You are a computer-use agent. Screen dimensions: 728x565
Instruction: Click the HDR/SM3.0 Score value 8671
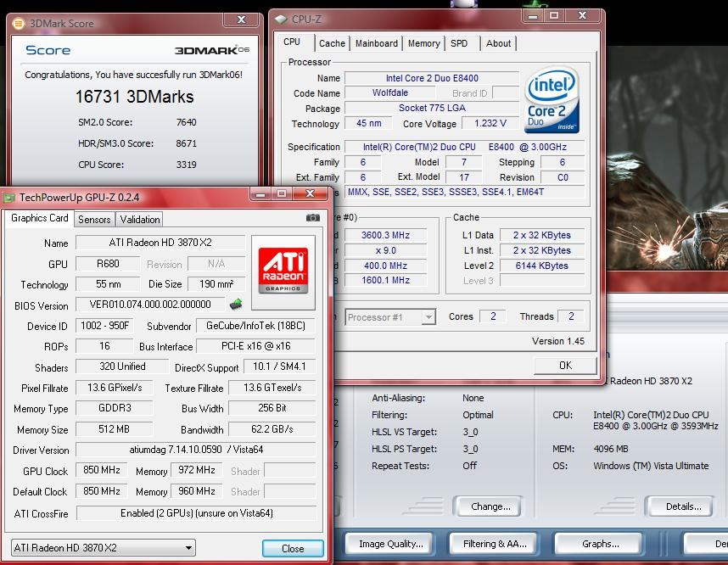point(186,143)
